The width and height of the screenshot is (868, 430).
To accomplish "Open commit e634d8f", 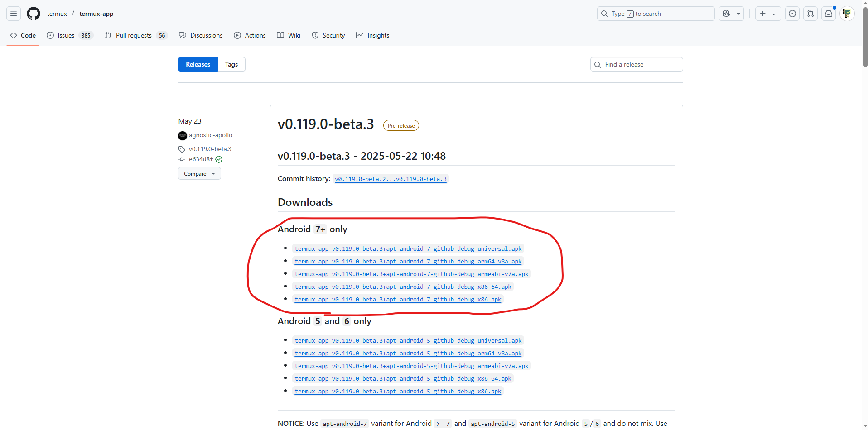I will (x=201, y=159).
